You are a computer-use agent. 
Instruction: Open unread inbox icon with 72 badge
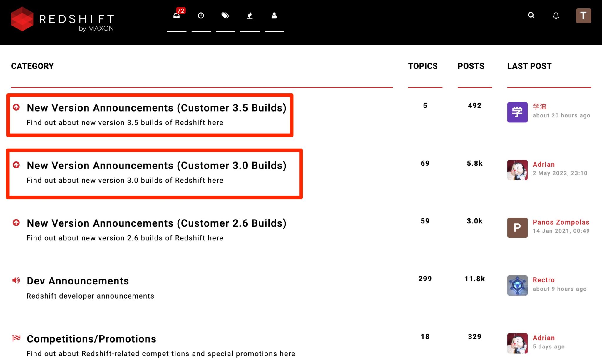[x=177, y=16]
